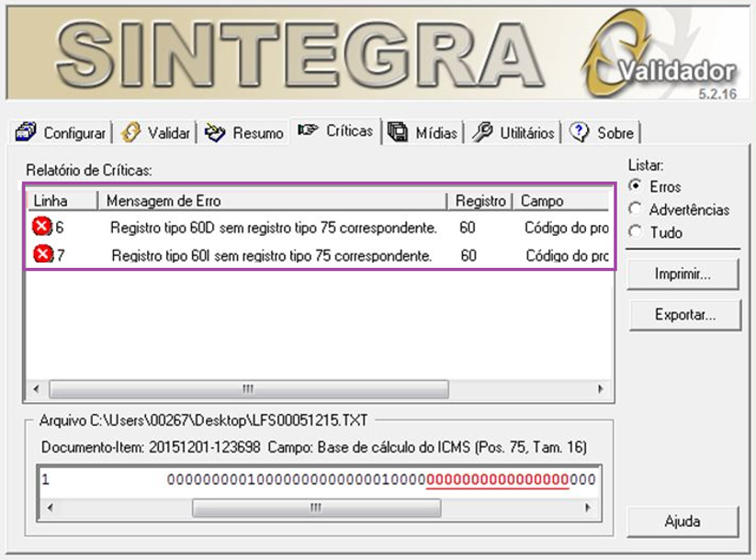This screenshot has width=756, height=560.
Task: Click the Documento-Item 20151201-123698 text
Action: point(151,447)
